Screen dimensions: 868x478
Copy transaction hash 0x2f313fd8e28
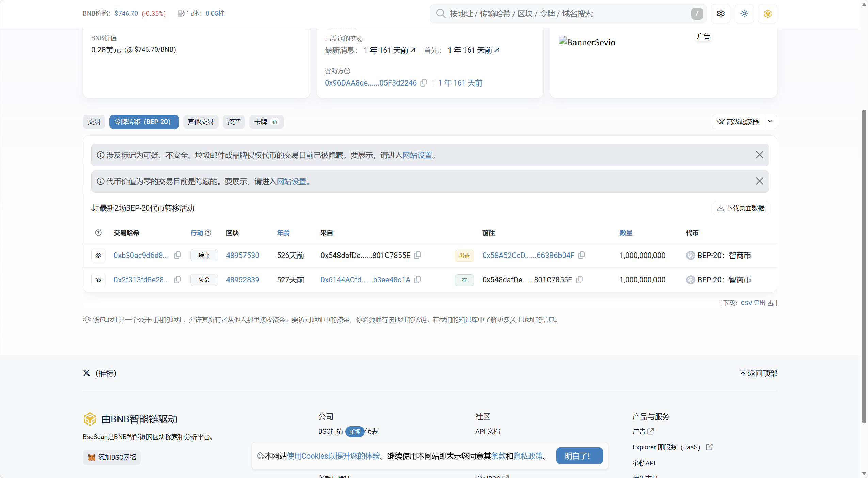(177, 280)
